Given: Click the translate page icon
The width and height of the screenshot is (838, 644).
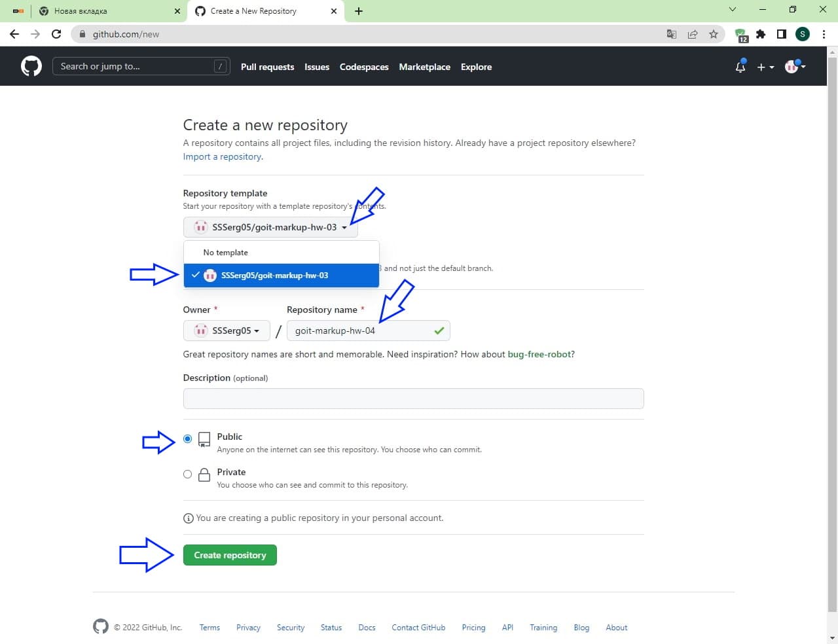Looking at the screenshot, I should point(671,34).
